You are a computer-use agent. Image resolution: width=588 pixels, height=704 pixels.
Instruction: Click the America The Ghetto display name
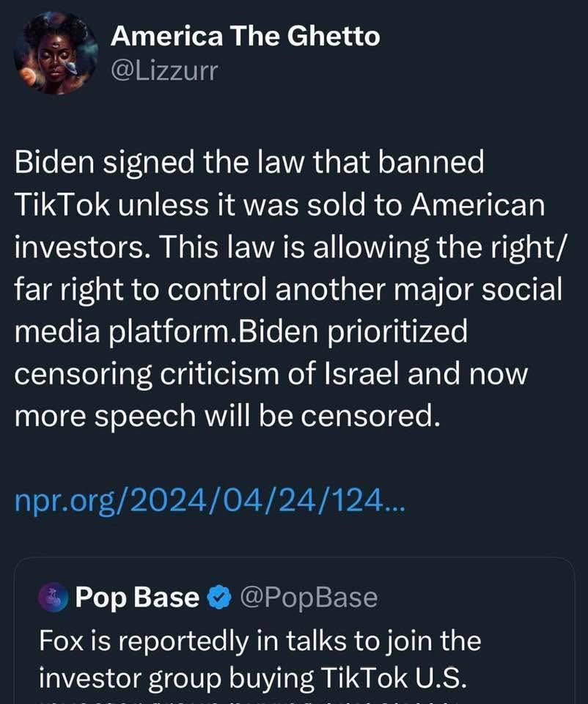tap(245, 35)
